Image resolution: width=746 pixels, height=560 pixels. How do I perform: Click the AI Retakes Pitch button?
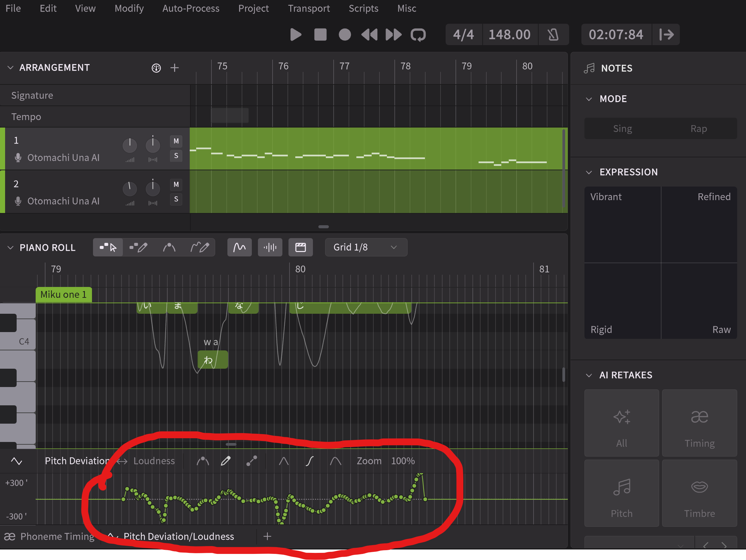(x=621, y=493)
